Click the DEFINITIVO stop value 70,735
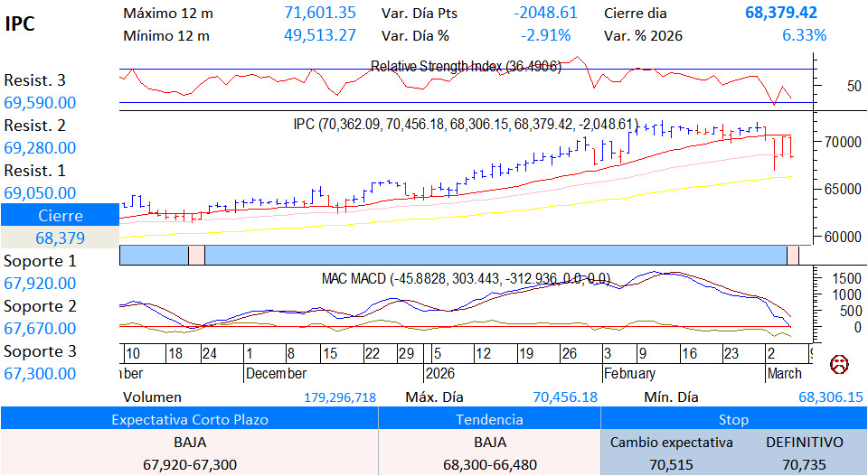This screenshot has width=868, height=476. (x=804, y=464)
